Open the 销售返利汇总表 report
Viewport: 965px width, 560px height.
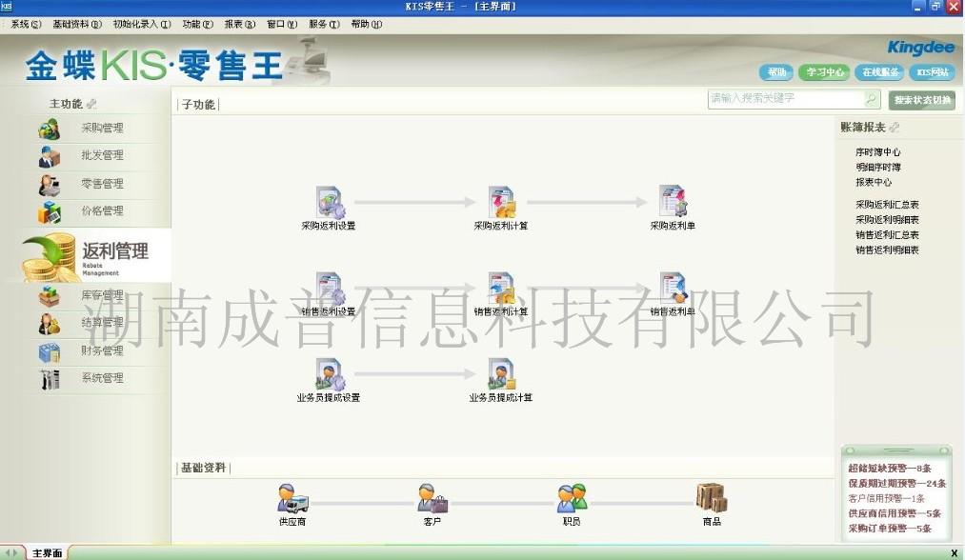coord(887,235)
